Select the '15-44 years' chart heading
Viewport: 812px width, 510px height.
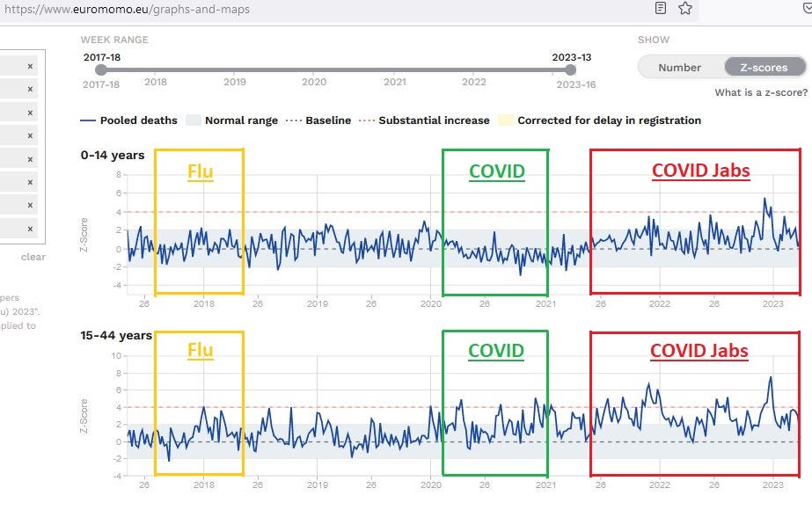click(116, 335)
